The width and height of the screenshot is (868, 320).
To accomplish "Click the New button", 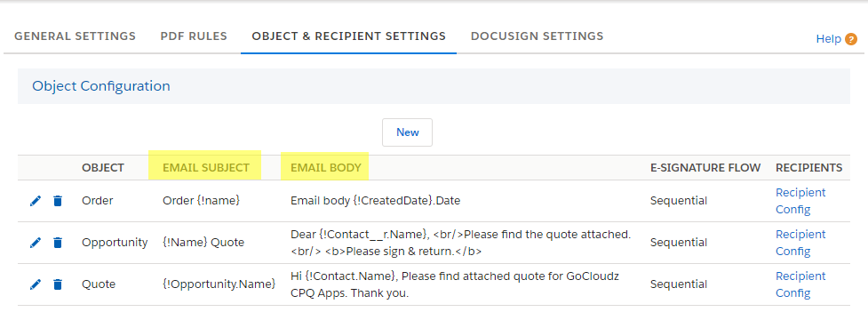I will 408,132.
